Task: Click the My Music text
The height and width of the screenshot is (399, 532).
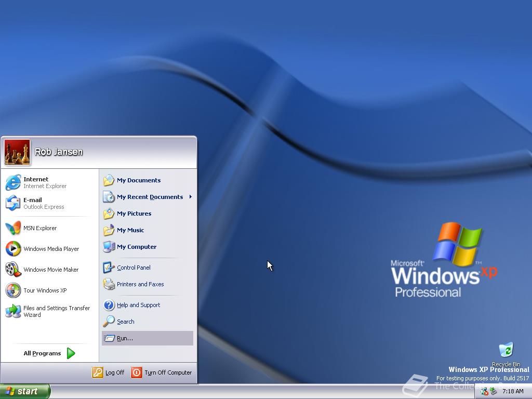Action: tap(130, 230)
